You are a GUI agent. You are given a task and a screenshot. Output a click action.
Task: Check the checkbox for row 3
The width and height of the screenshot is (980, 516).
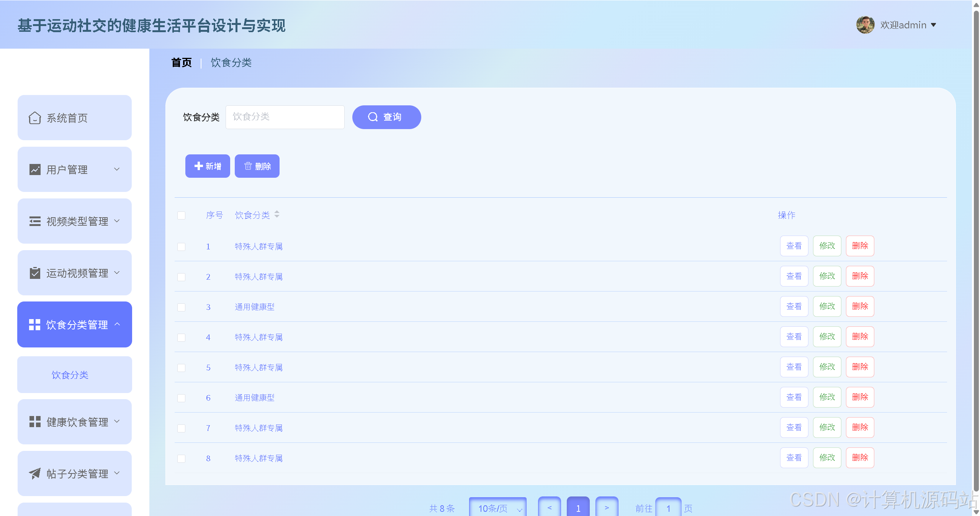pos(182,307)
